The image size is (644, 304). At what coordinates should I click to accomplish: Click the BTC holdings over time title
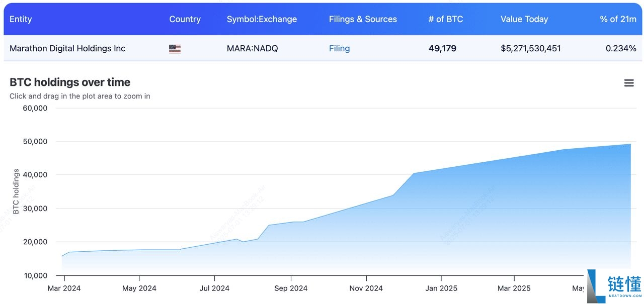point(70,82)
